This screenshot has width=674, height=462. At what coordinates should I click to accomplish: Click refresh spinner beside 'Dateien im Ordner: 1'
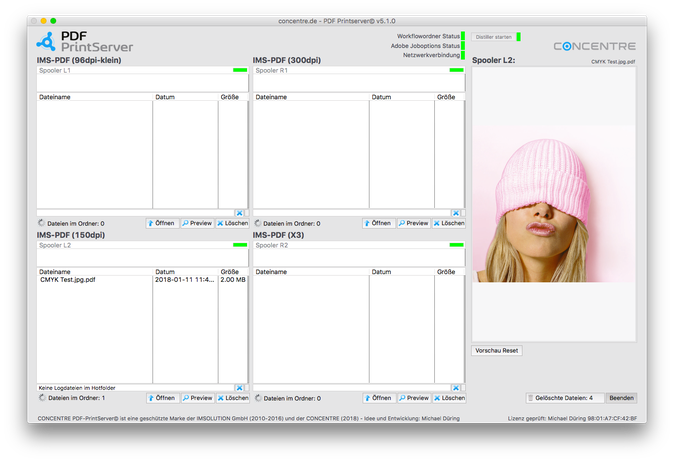pos(42,398)
